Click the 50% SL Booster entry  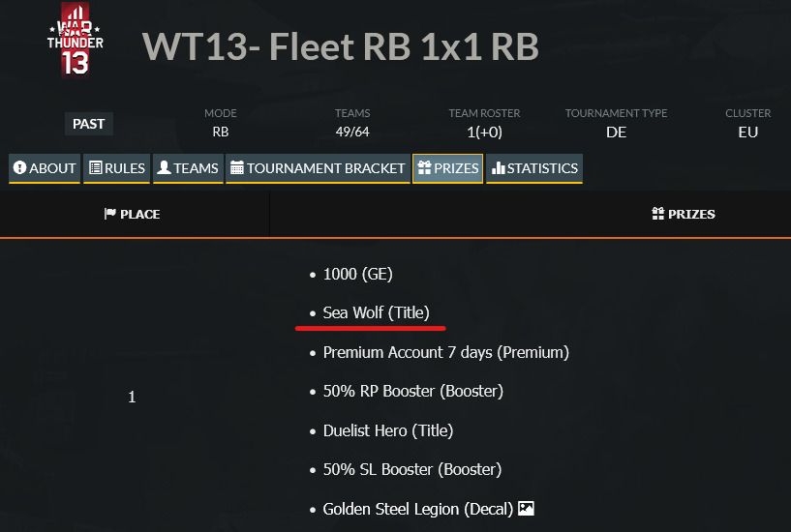411,469
